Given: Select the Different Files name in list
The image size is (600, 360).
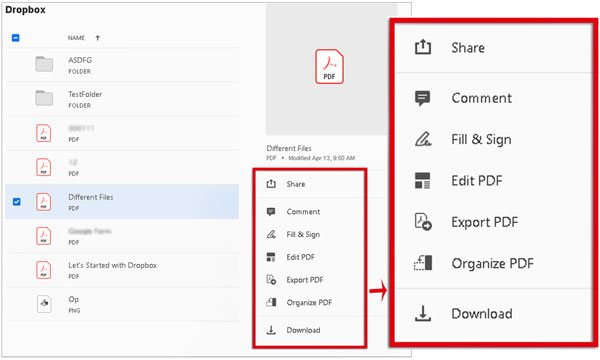Looking at the screenshot, I should click(x=91, y=197).
